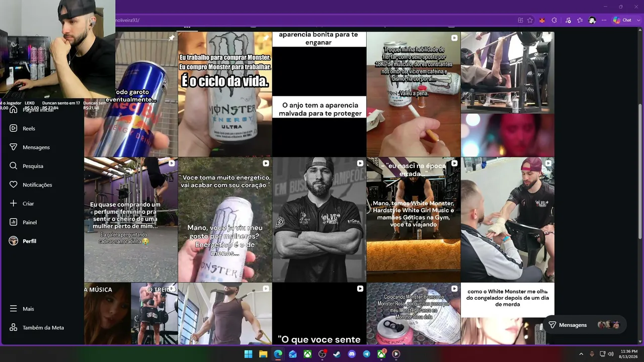Click the page scrollbar down arrow
644x362 pixels.
pyautogui.click(x=640, y=342)
